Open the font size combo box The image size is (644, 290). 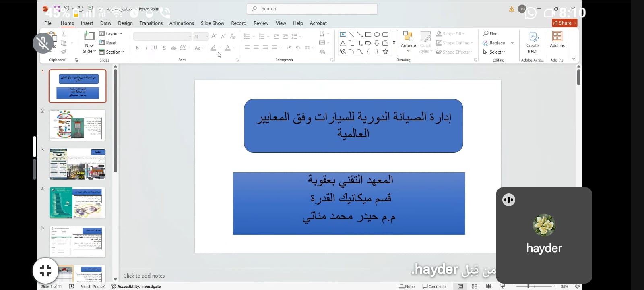[200, 37]
